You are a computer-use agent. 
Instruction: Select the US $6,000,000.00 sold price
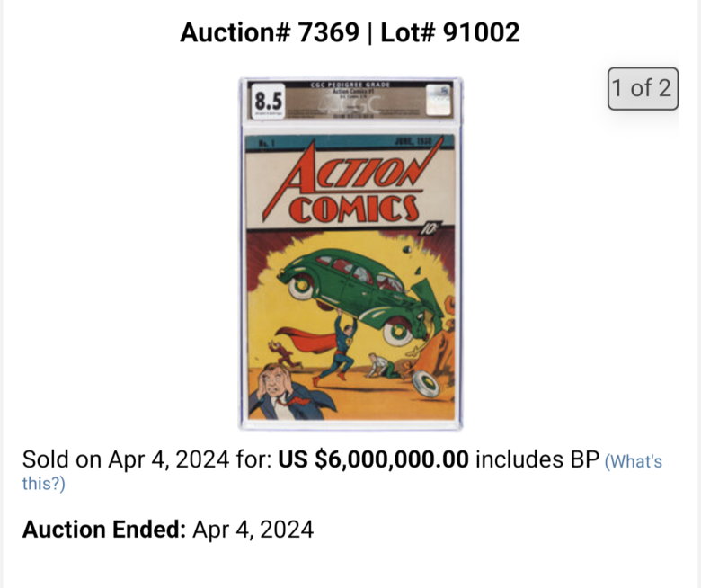coord(373,459)
